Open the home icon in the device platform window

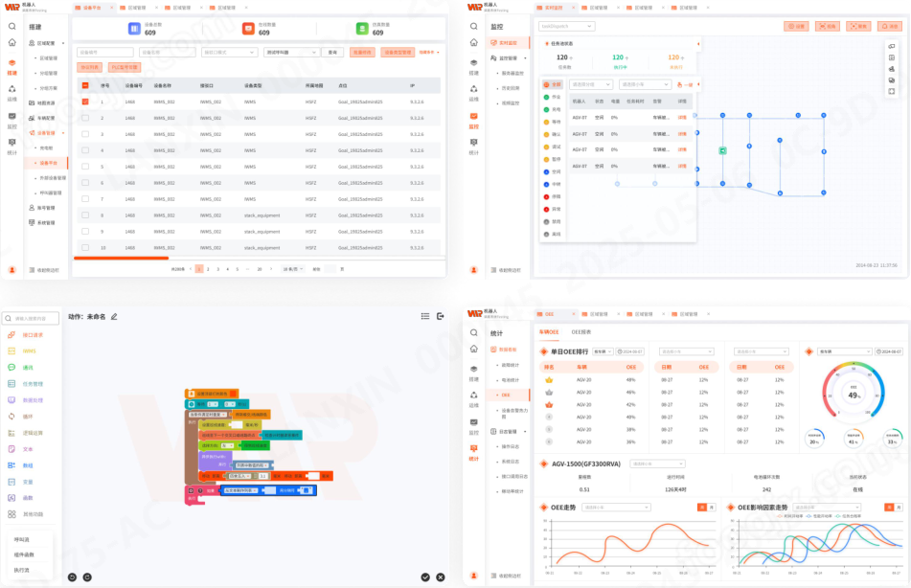pos(11,42)
